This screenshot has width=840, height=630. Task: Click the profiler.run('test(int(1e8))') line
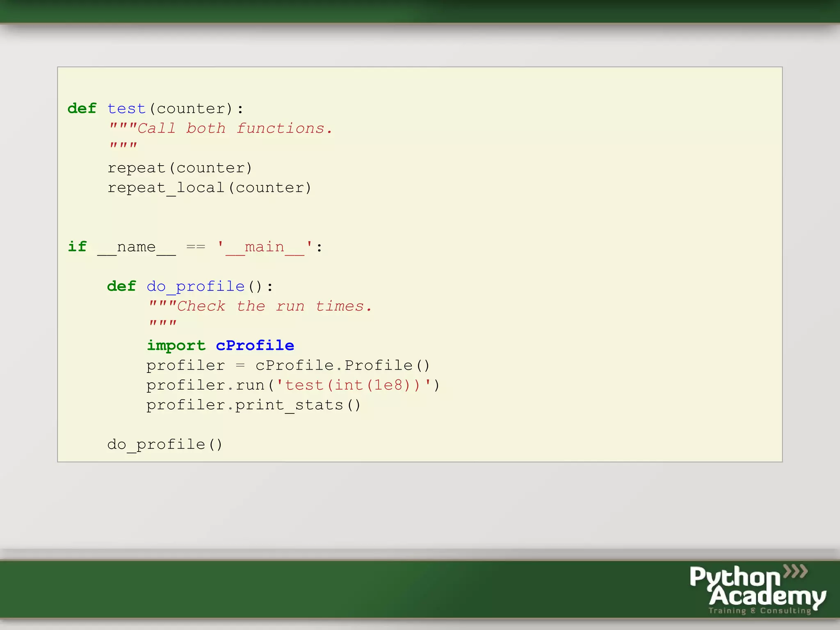[293, 385]
